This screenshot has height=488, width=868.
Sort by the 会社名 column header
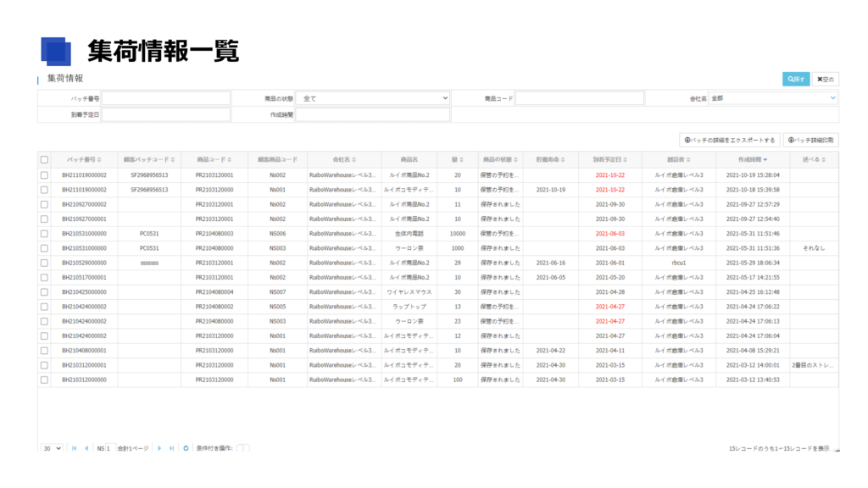click(344, 159)
